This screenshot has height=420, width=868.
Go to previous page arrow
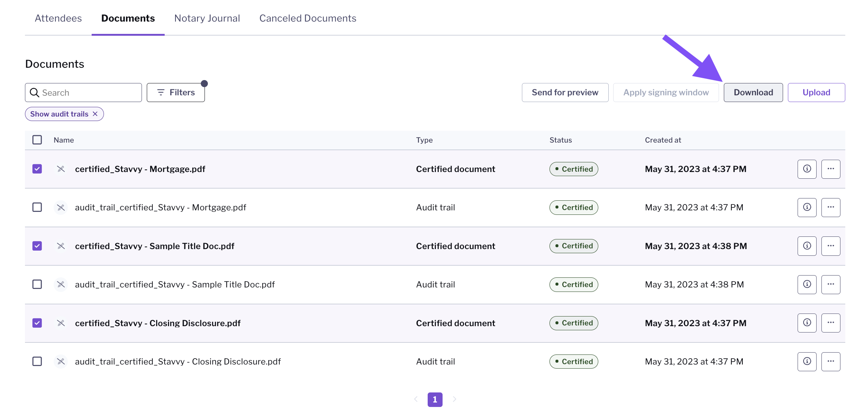pyautogui.click(x=416, y=399)
